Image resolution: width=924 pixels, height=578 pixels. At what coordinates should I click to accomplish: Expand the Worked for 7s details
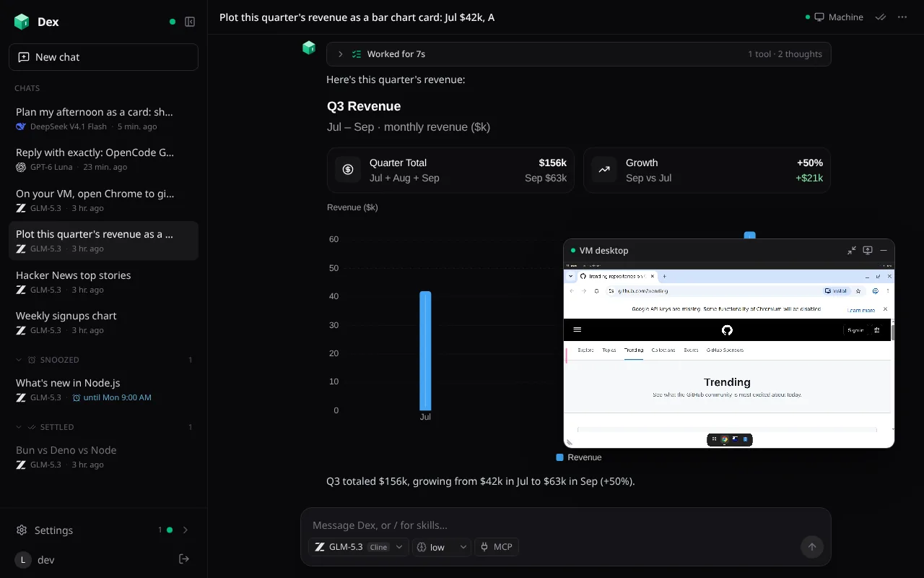point(578,54)
